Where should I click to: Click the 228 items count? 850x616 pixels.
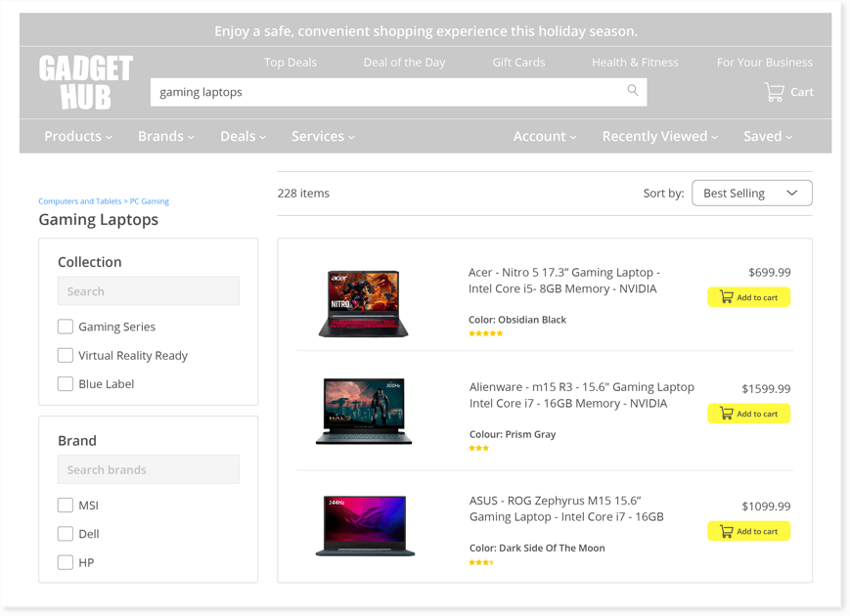(x=303, y=194)
